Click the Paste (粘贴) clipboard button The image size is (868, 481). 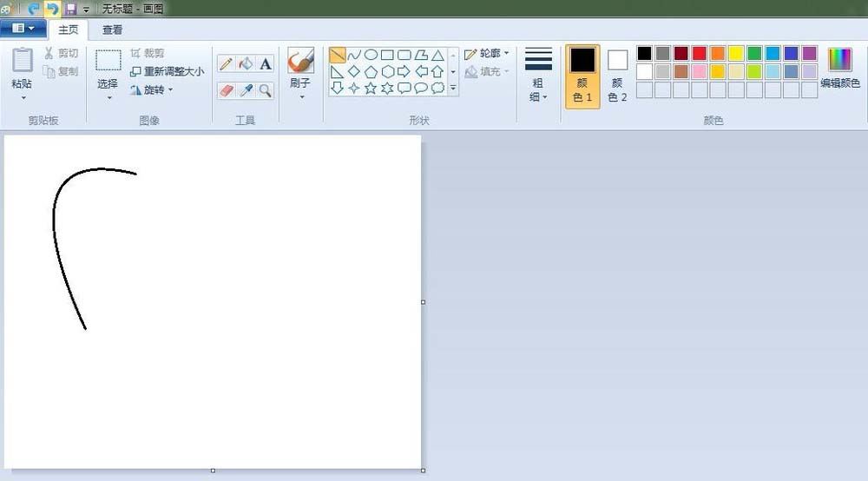23,68
